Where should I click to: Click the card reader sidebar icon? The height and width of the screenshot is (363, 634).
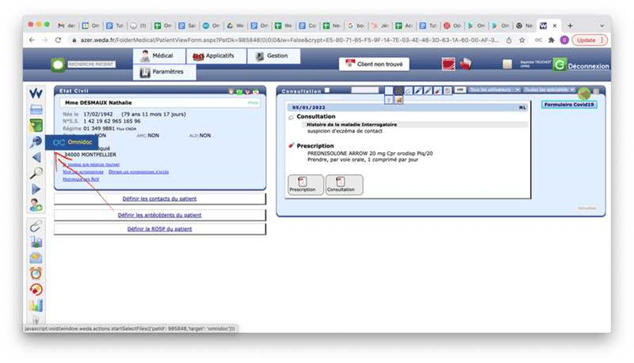pyautogui.click(x=36, y=110)
